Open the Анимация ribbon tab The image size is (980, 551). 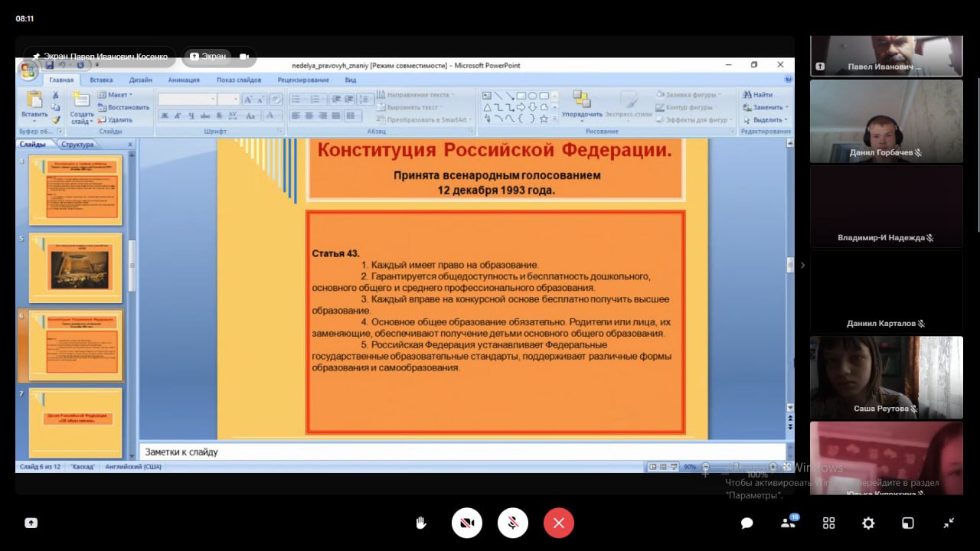[x=184, y=80]
